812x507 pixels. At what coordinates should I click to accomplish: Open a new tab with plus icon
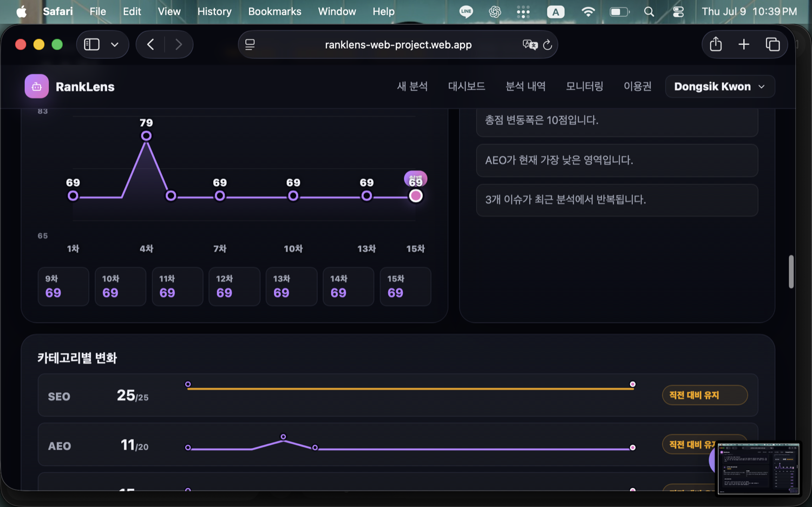tap(744, 44)
